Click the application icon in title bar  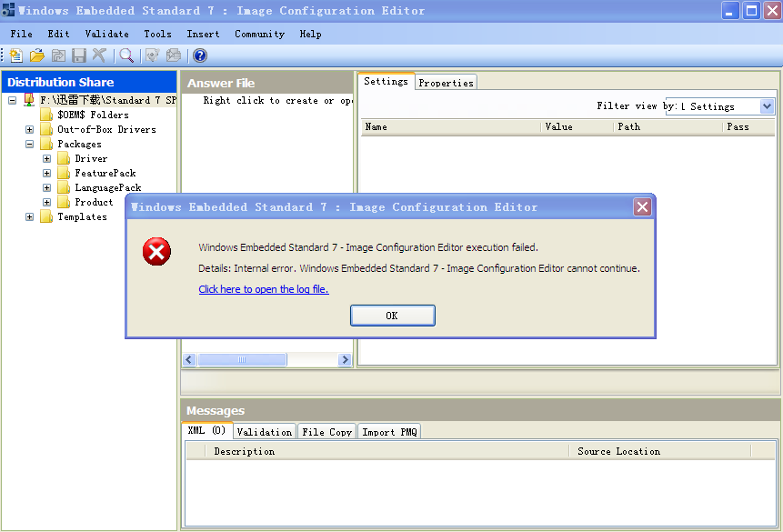[x=8, y=10]
